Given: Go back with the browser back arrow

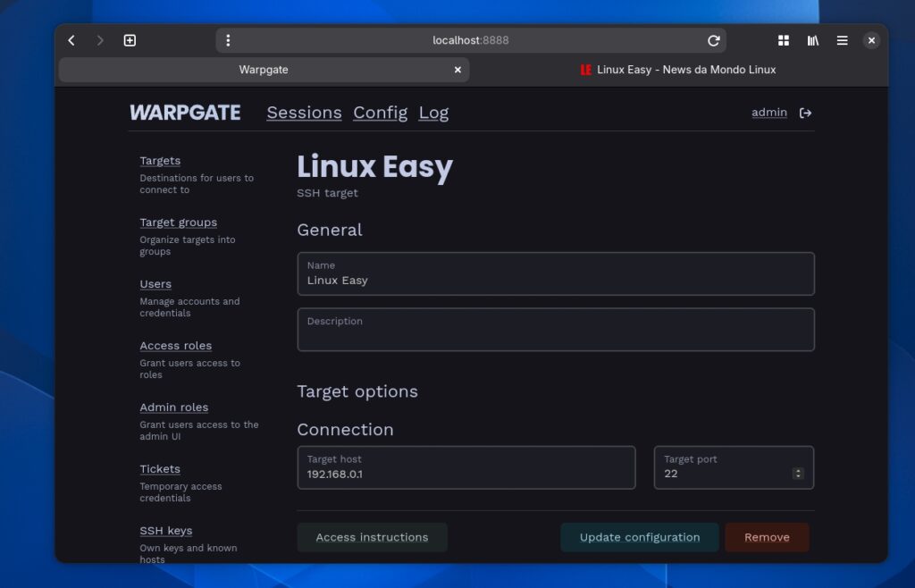Looking at the screenshot, I should tap(71, 40).
